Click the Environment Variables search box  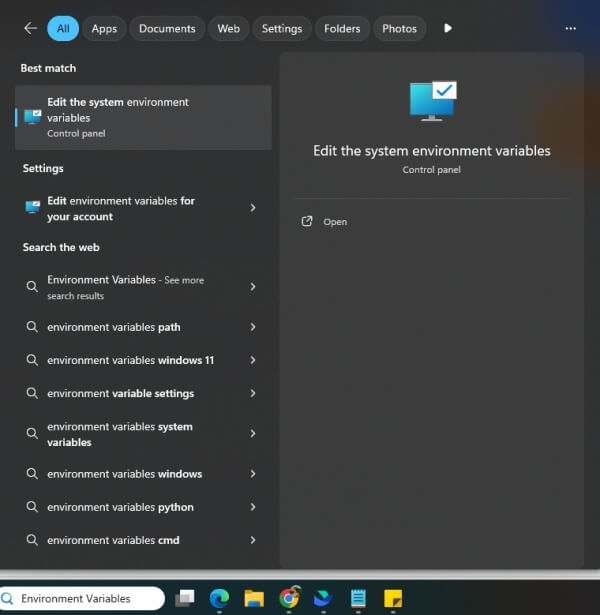(x=82, y=599)
